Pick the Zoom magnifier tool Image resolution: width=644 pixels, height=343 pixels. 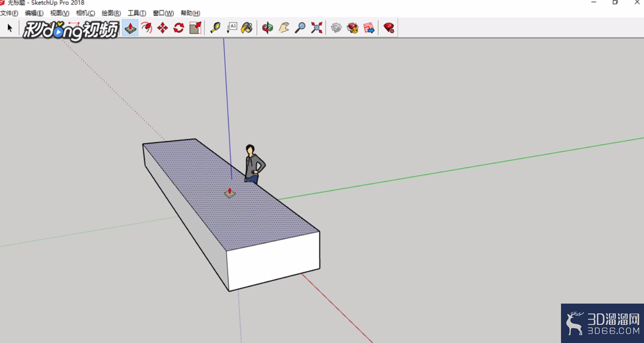[x=300, y=28]
